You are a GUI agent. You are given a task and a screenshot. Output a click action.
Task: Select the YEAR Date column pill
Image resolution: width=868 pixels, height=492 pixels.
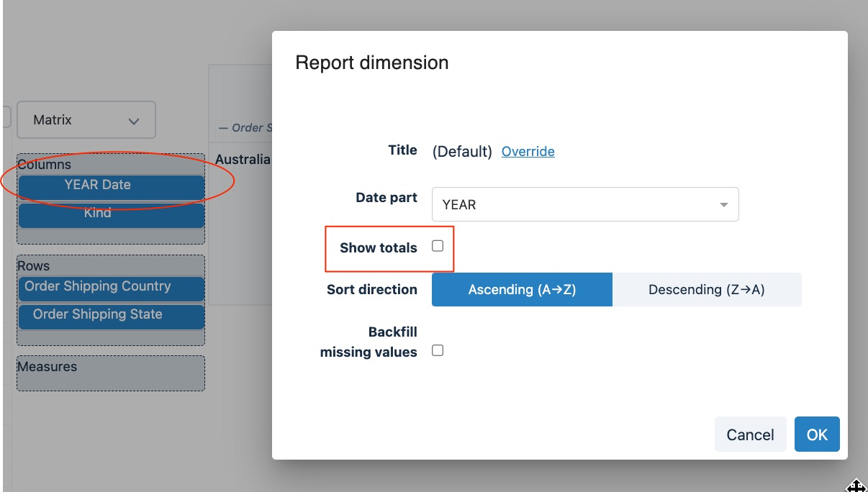click(111, 185)
